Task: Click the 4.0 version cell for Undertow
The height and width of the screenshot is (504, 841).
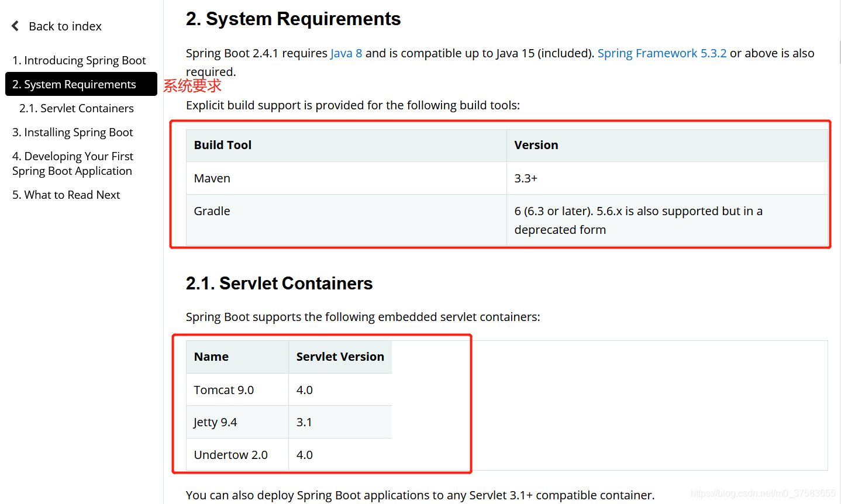Action: (340, 454)
